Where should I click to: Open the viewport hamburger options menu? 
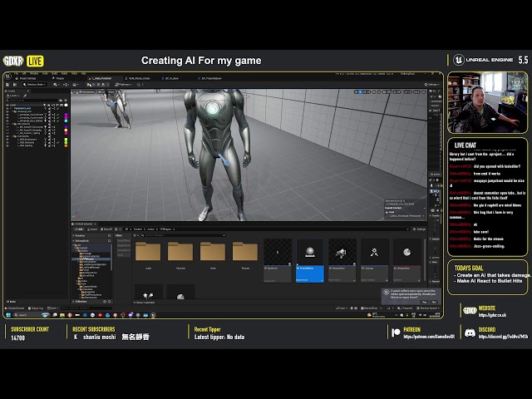(75, 92)
